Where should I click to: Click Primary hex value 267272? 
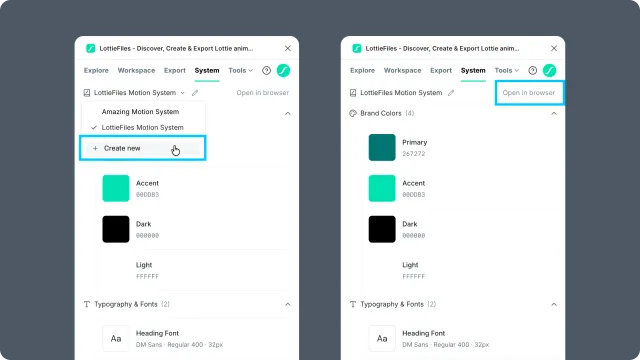[413, 154]
